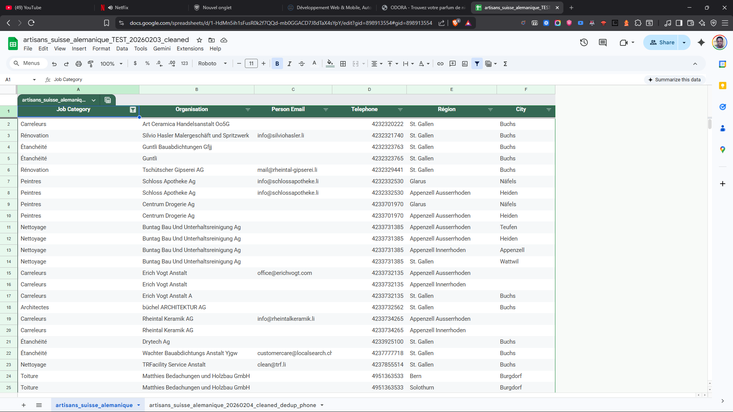Viewport: 733px width, 412px height.
Task: Expand the Organisation column filter dropdown
Action: [x=248, y=110]
